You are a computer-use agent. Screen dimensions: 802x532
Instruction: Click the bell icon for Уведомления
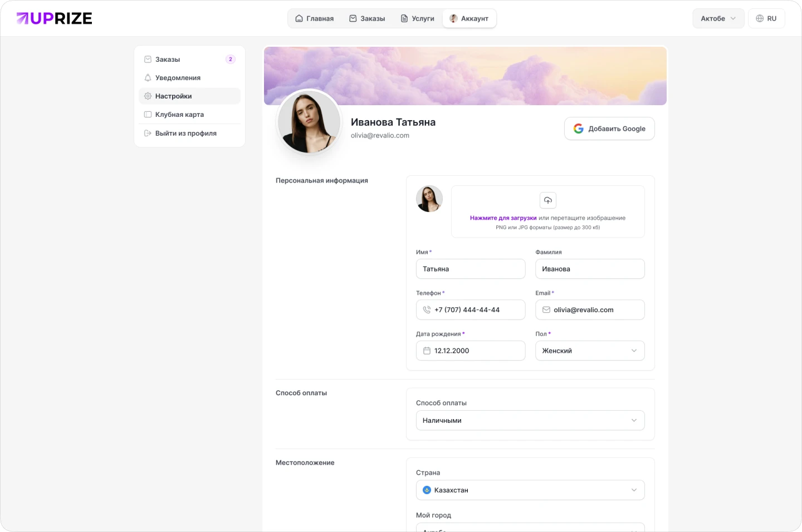[x=148, y=77]
